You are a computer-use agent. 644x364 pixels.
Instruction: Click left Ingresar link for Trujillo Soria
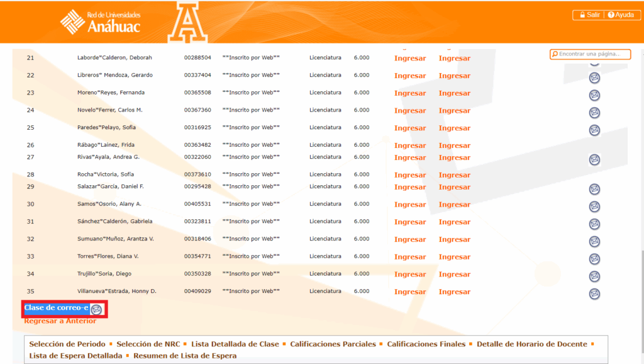(410, 275)
